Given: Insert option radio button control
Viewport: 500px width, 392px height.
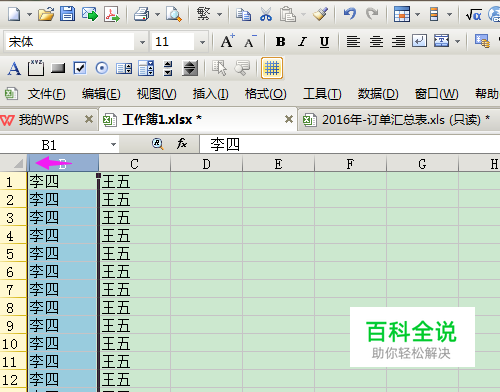Looking at the screenshot, I should (x=102, y=68).
